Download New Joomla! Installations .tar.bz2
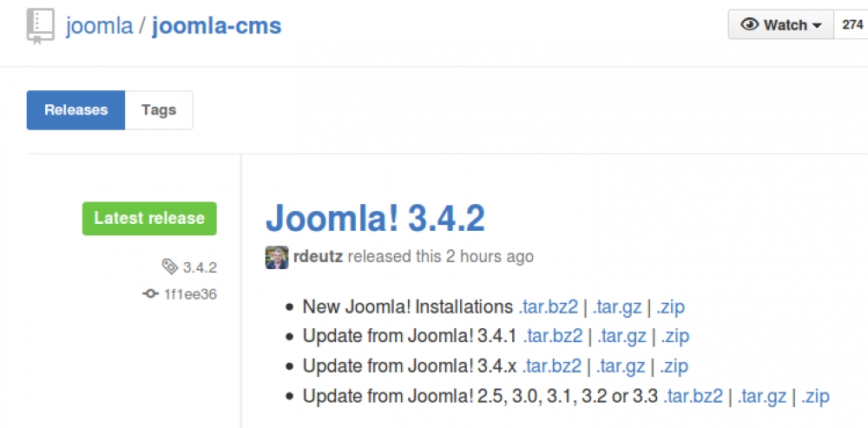This screenshot has height=428, width=868. tap(549, 306)
